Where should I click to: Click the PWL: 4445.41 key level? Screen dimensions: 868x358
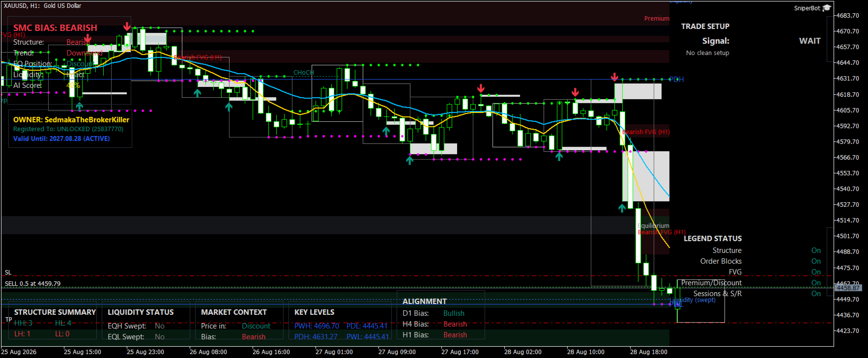[367, 337]
